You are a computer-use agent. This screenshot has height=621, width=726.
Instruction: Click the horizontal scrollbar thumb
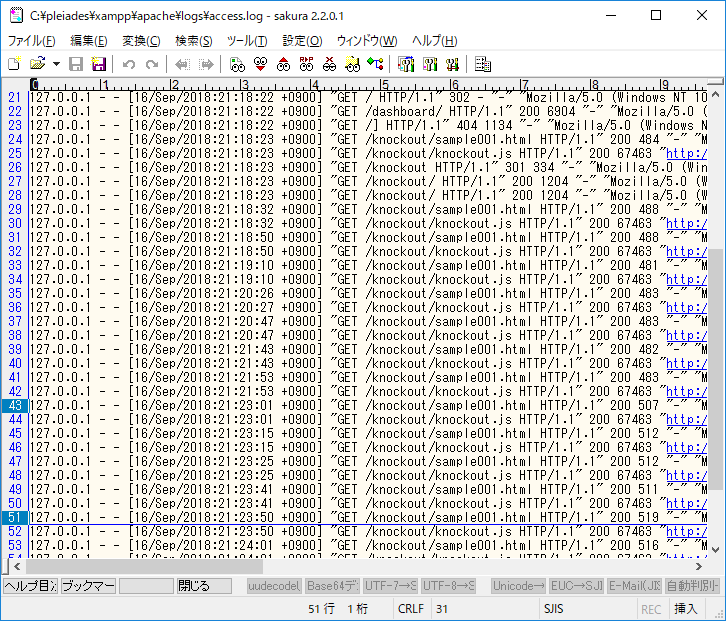point(144,566)
